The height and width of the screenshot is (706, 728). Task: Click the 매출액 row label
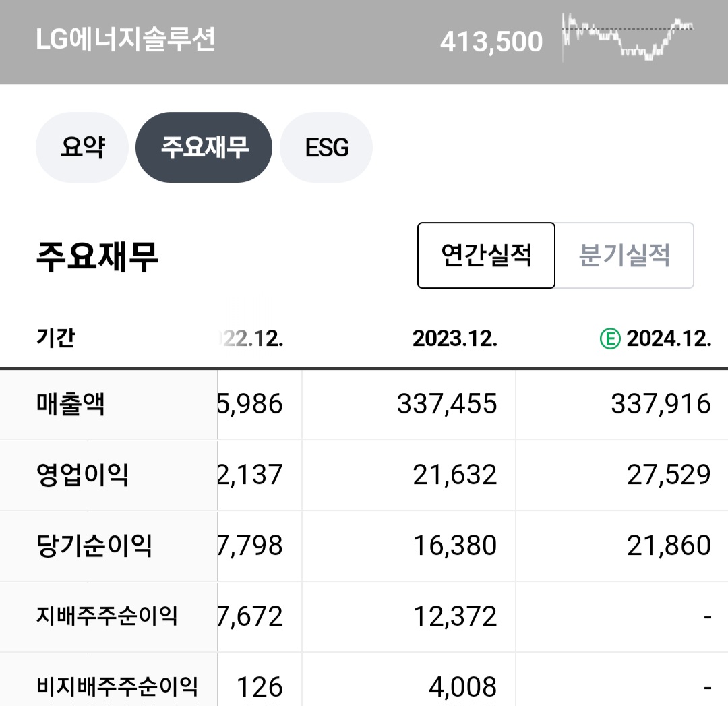(71, 404)
